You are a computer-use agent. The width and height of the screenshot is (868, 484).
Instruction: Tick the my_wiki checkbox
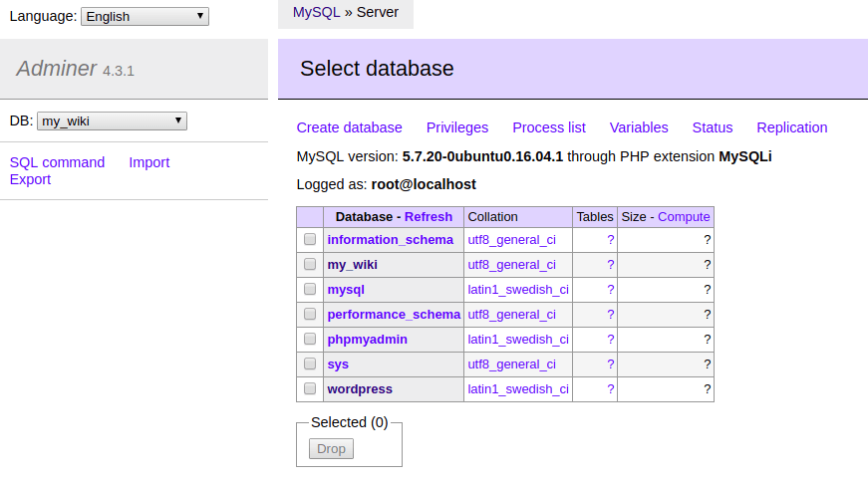[x=310, y=264]
